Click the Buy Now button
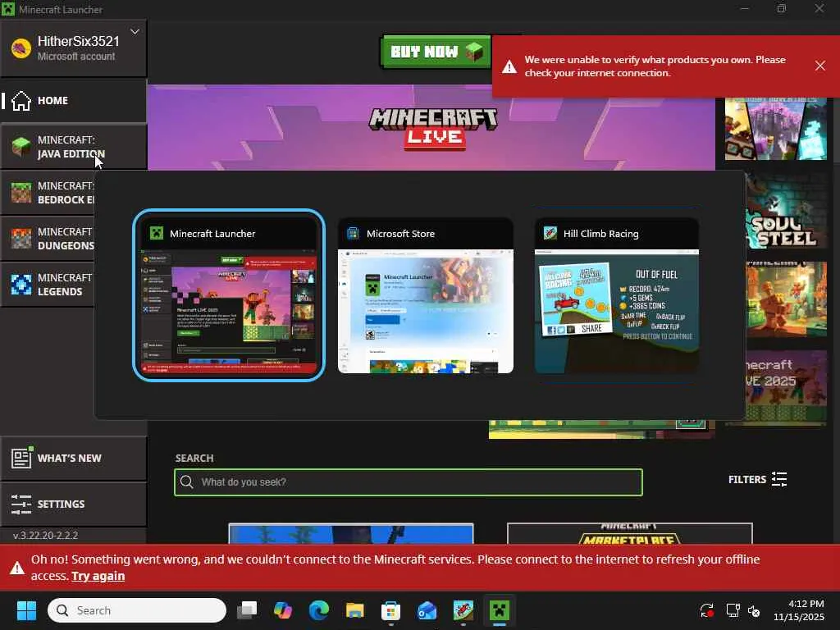 tap(436, 52)
